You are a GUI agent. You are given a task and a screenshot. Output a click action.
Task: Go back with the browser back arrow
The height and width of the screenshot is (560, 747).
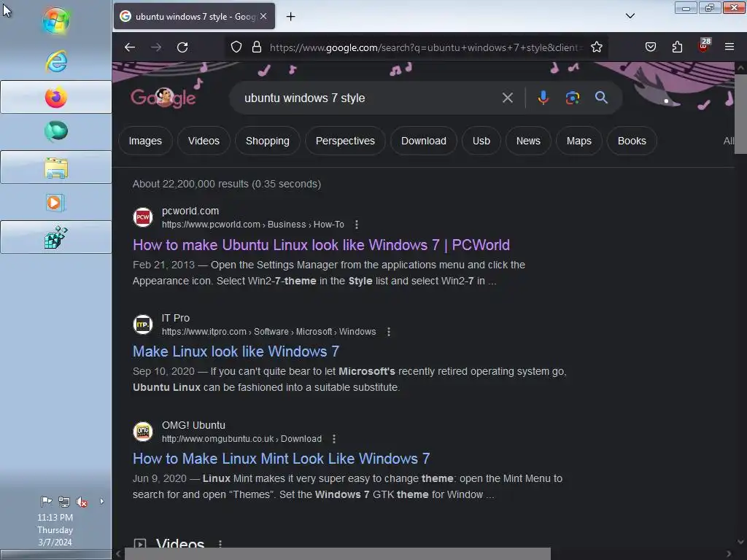pos(130,47)
